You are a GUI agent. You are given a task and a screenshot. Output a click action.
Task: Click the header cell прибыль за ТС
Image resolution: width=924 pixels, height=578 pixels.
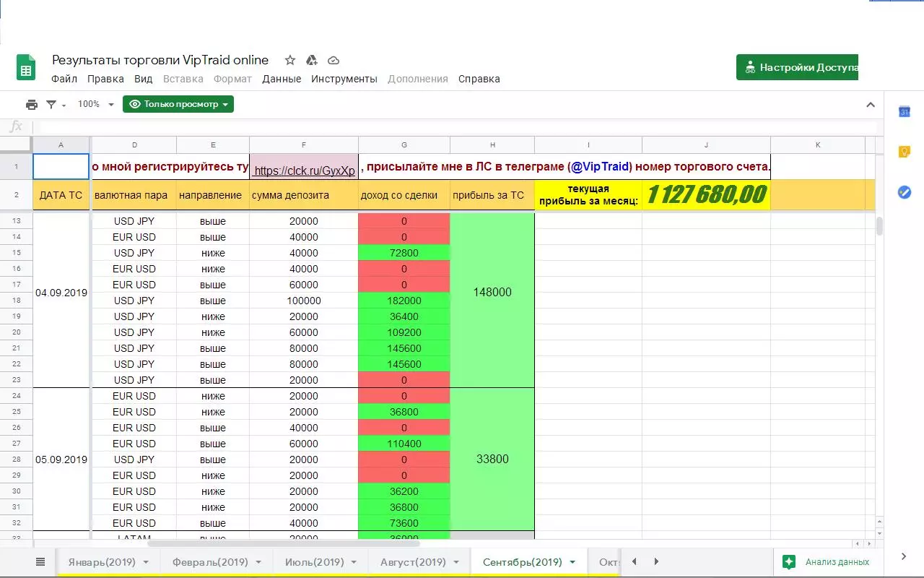492,195
